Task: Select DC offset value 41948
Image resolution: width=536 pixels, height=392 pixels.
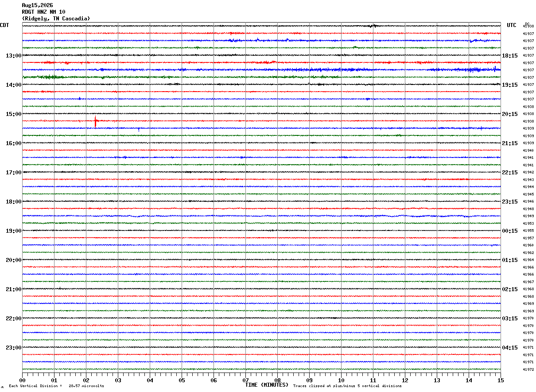Action: (x=528, y=209)
